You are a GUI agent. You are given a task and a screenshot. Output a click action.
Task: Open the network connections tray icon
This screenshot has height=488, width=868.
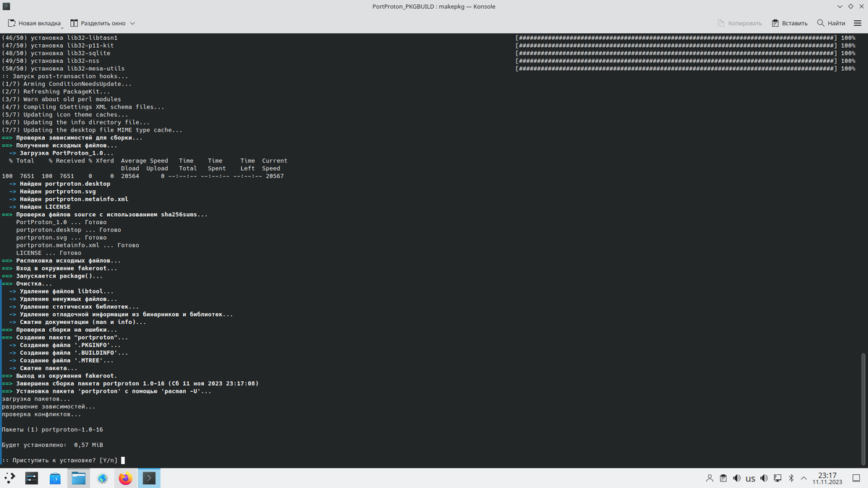pos(778,479)
